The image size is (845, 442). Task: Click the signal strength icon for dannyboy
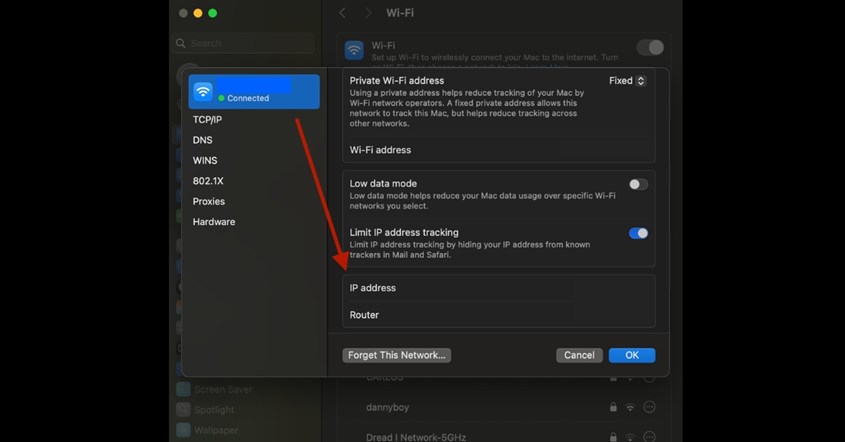(630, 408)
